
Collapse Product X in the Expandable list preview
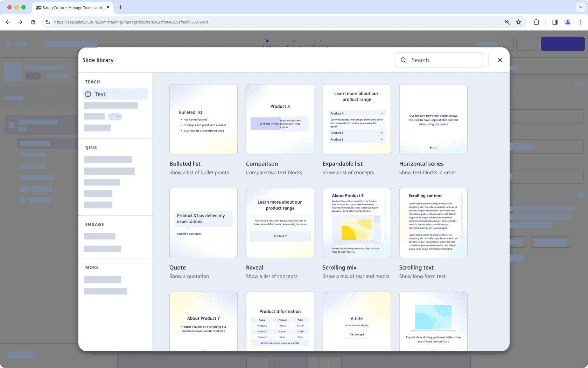click(382, 113)
